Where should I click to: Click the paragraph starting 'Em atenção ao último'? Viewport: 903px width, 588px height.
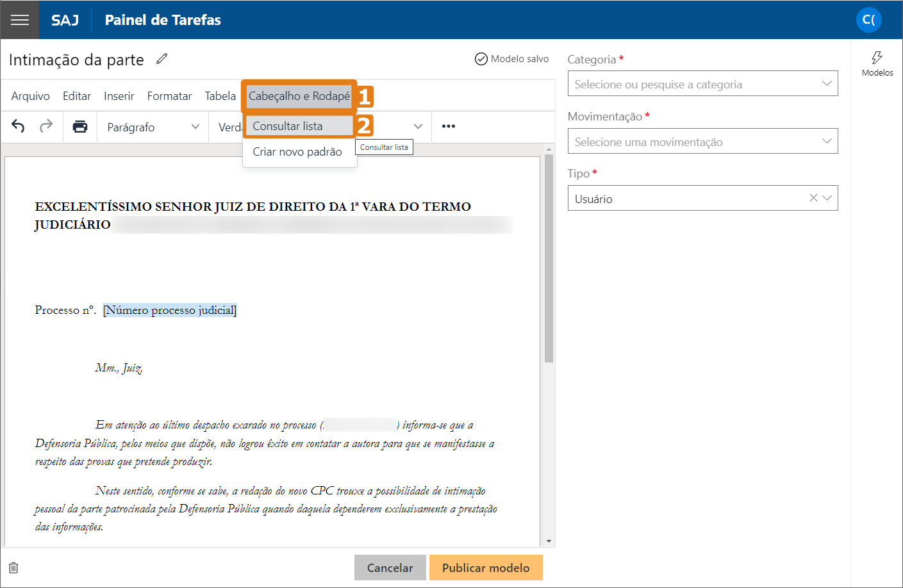[x=265, y=443]
